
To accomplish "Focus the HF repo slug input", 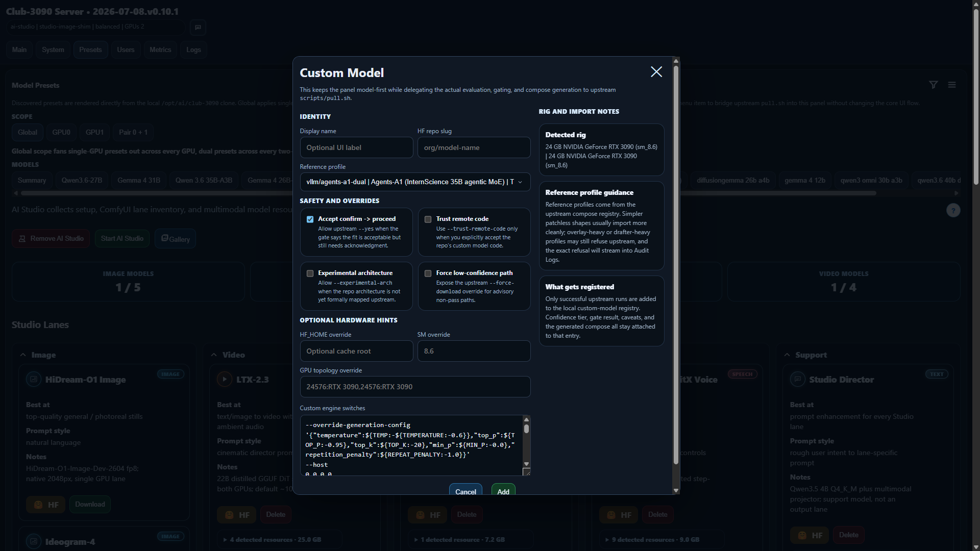I will (474, 147).
